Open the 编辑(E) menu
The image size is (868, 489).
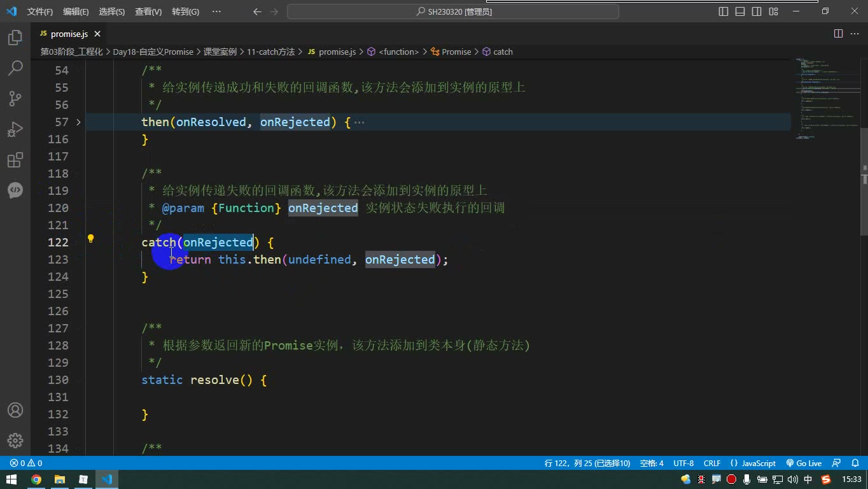click(76, 11)
